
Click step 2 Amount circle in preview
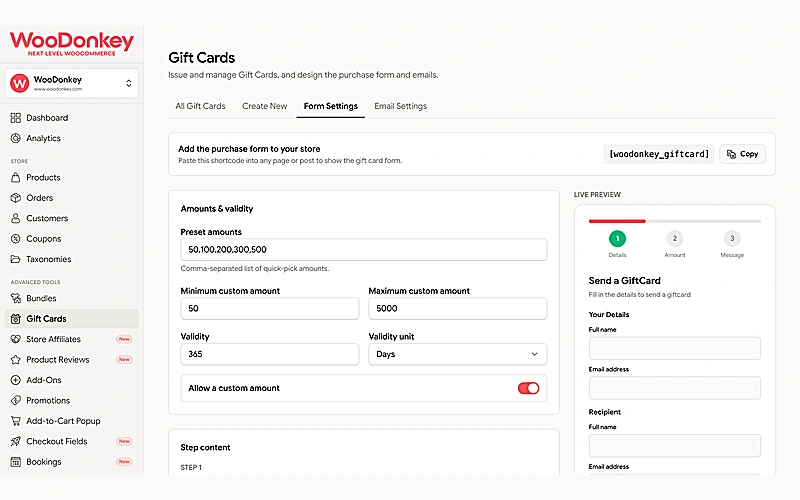674,238
